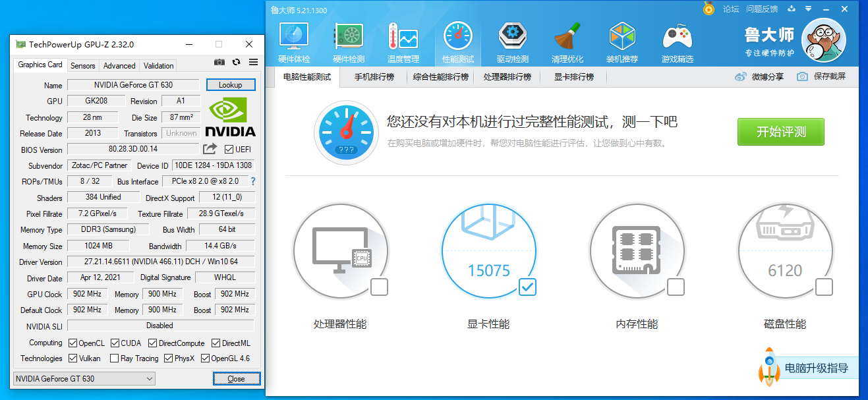The image size is (868, 400).
Task: Open the 驱动检测 driver detection section
Action: pos(512,42)
